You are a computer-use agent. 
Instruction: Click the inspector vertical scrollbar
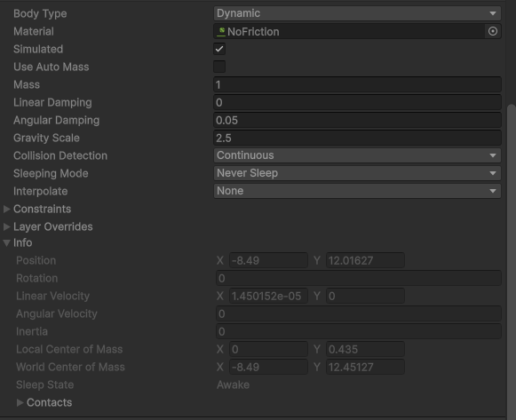click(x=512, y=260)
